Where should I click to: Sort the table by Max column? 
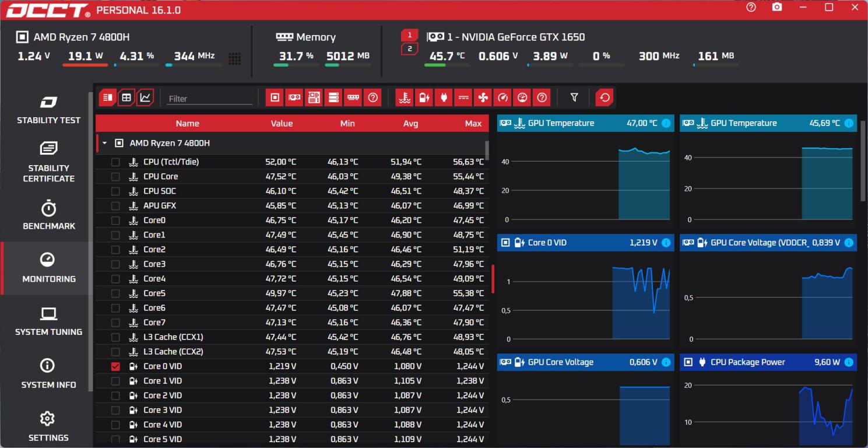[x=473, y=123]
